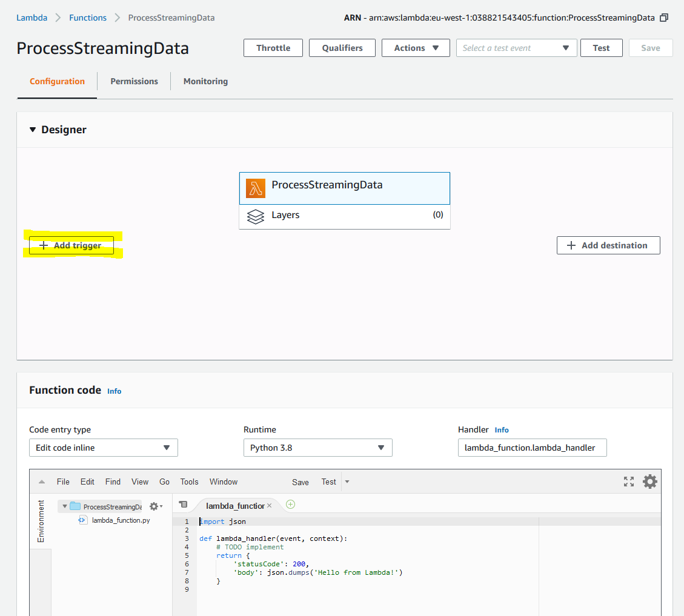This screenshot has height=616, width=684.
Task: Toggle fullscreen editor icon
Action: 629,482
